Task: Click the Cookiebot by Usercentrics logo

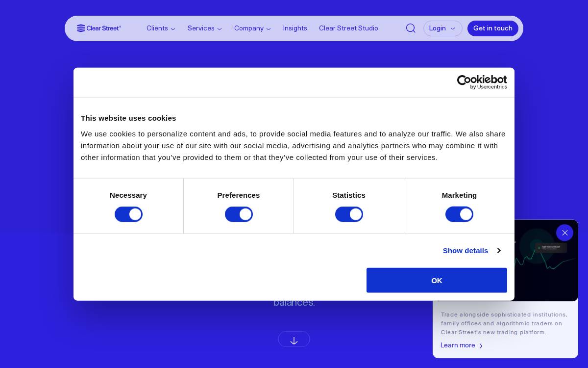Action: point(482,82)
